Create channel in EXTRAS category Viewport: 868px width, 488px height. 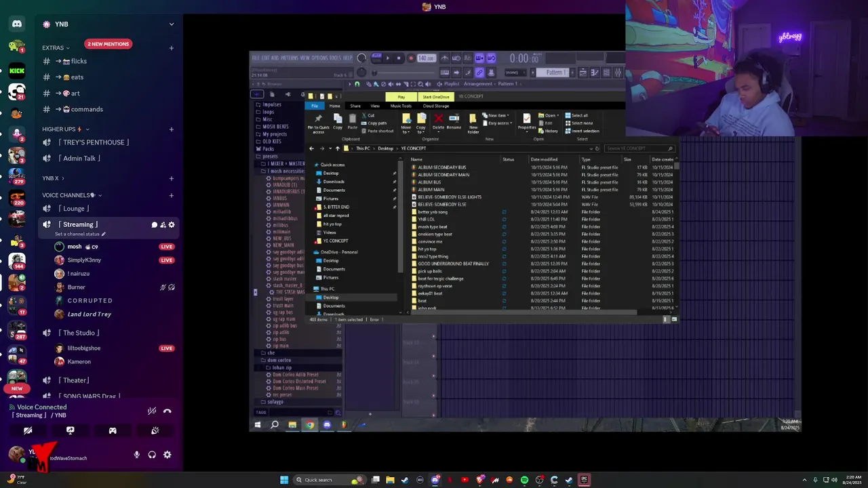click(172, 48)
